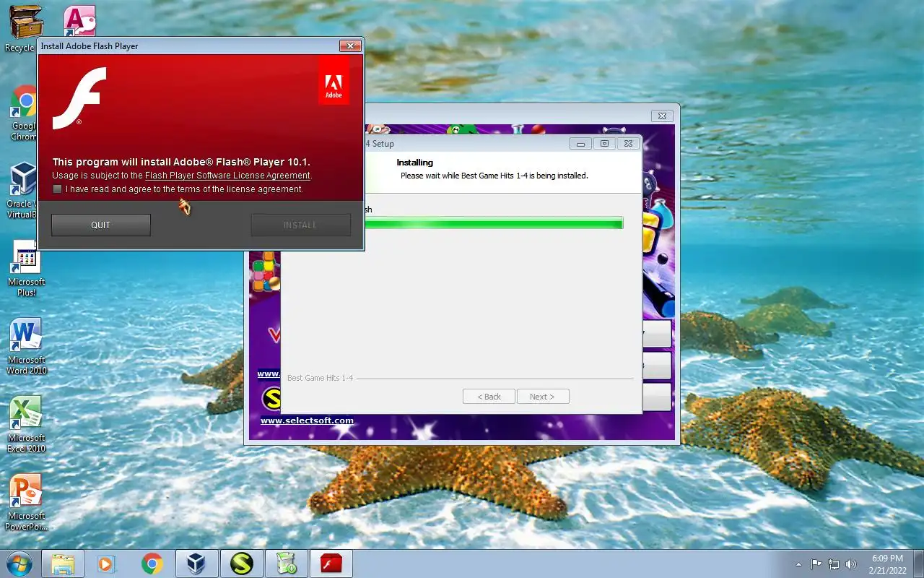Viewport: 924px width, 578px height.
Task: Click the Flash logo in the installer
Action: pos(79,98)
